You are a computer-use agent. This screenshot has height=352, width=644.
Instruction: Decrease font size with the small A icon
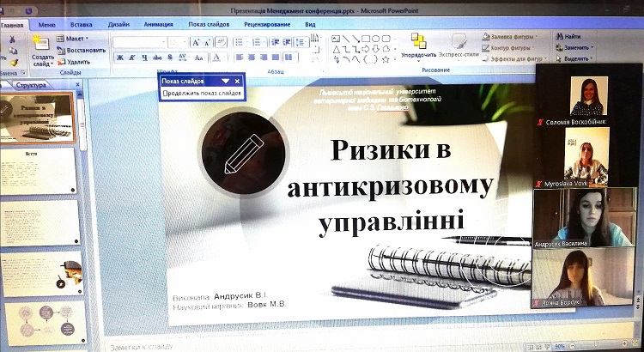click(x=207, y=42)
